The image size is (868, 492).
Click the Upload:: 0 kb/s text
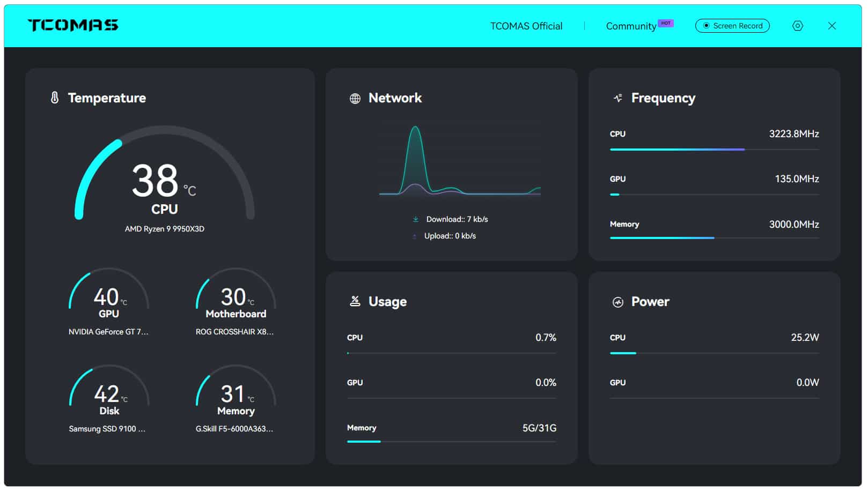coord(450,236)
